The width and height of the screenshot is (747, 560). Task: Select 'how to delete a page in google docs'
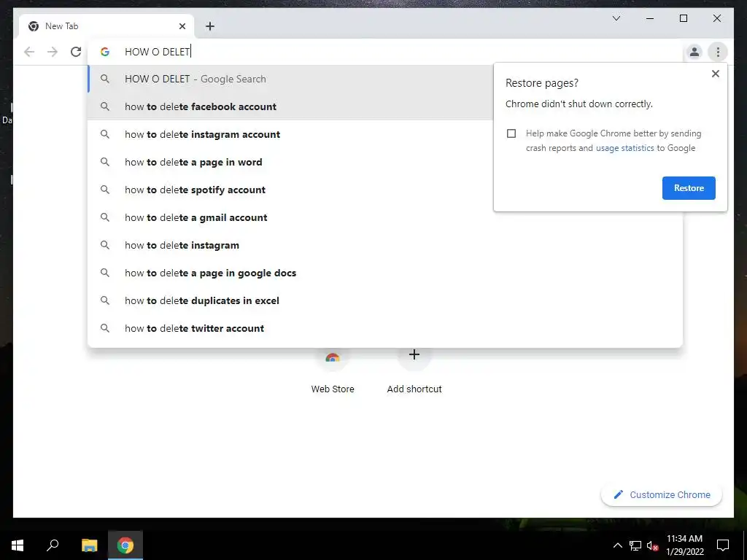tap(385, 273)
